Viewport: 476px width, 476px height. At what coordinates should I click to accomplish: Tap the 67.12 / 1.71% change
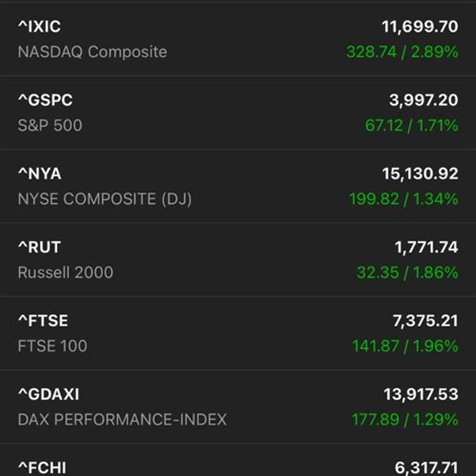(x=411, y=125)
